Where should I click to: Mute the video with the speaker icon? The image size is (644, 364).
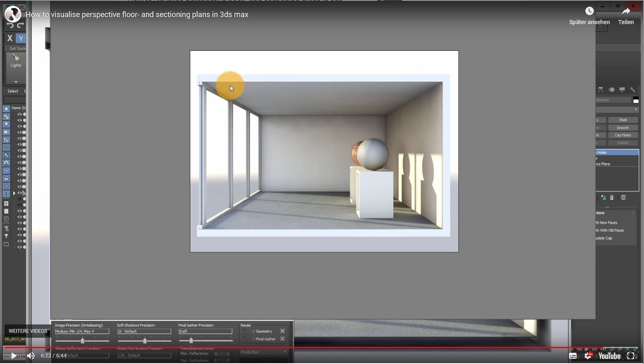coord(31,356)
